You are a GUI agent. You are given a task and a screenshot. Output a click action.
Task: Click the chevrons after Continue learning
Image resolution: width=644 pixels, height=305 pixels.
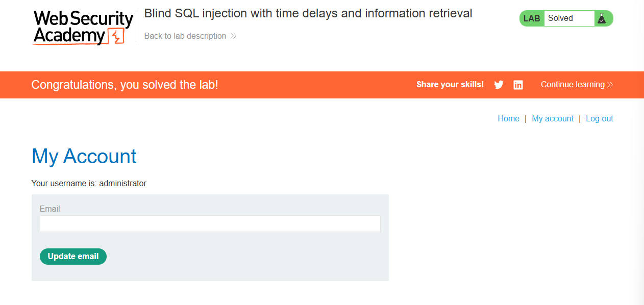pyautogui.click(x=610, y=85)
